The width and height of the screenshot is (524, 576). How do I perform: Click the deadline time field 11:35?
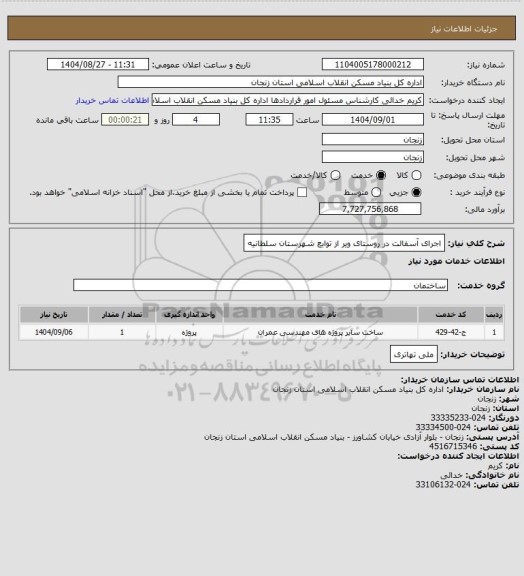tap(269, 120)
